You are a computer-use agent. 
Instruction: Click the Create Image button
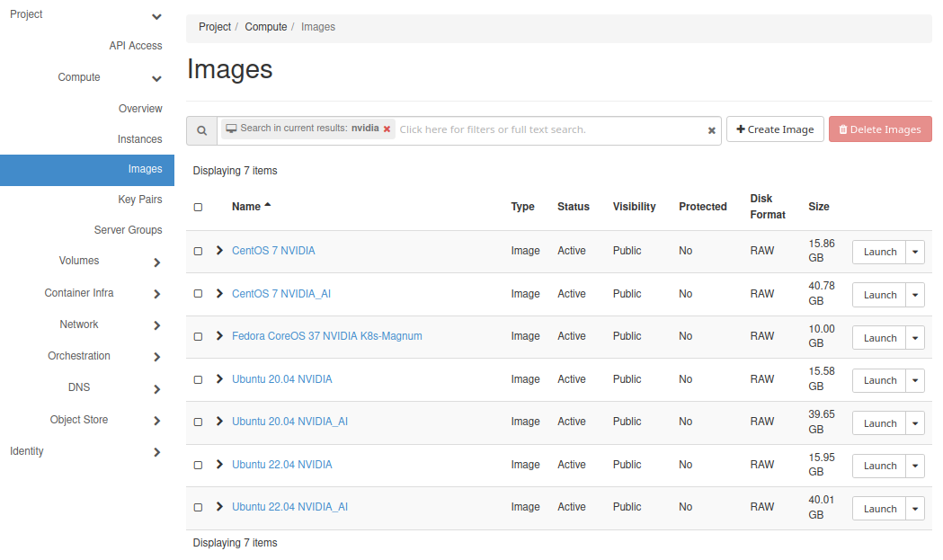[775, 129]
